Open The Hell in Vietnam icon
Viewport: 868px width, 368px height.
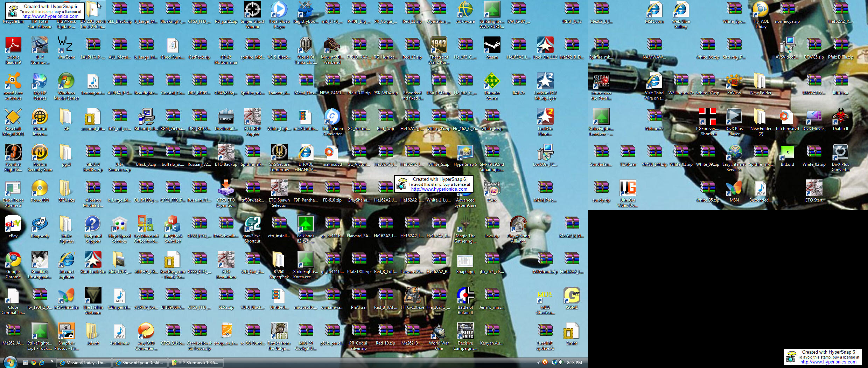(93, 301)
